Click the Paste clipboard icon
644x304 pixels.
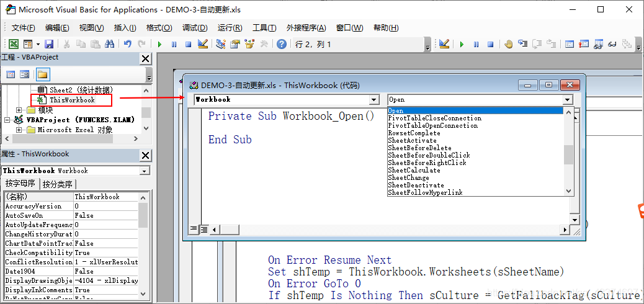tap(96, 45)
